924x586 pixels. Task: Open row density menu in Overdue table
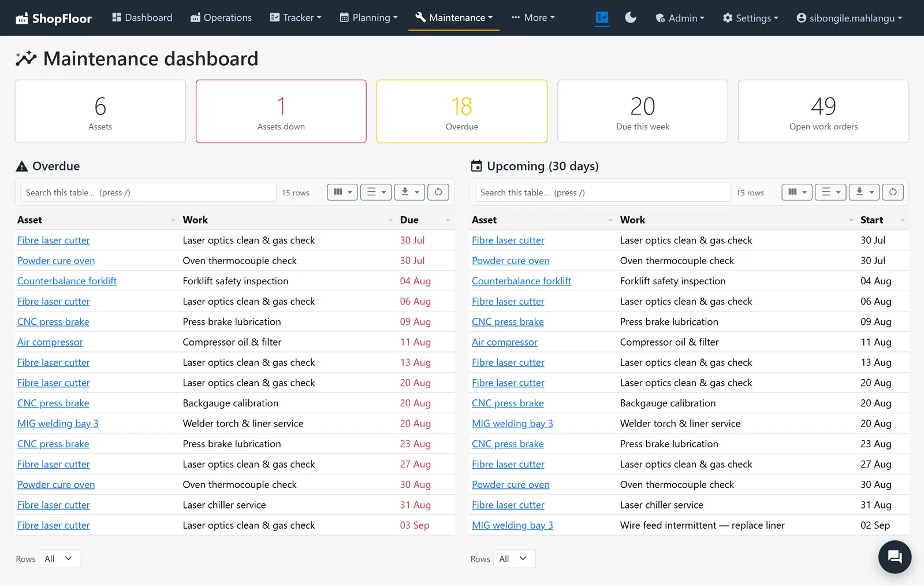click(x=376, y=192)
